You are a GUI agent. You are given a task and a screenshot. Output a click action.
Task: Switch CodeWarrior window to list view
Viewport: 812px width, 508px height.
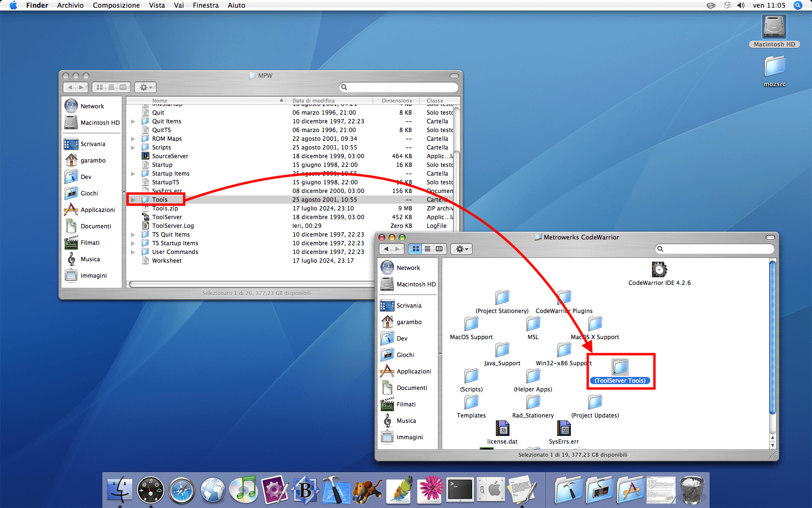(x=427, y=249)
